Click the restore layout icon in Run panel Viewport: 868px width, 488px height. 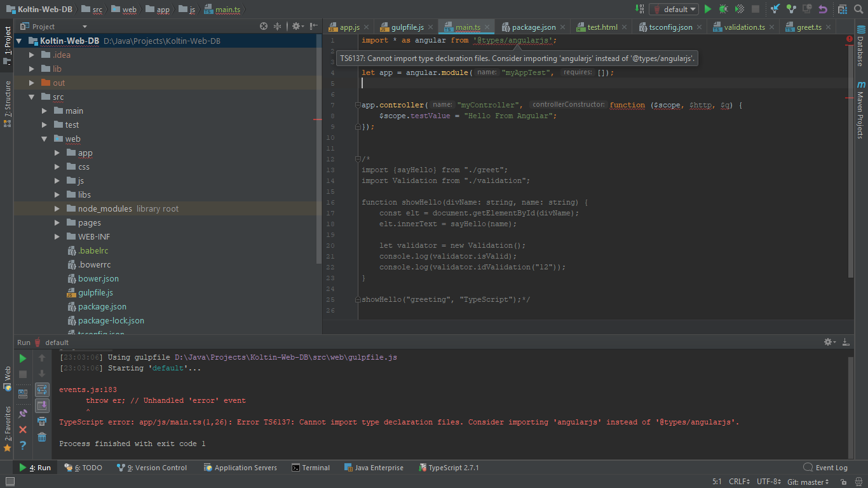[x=23, y=394]
